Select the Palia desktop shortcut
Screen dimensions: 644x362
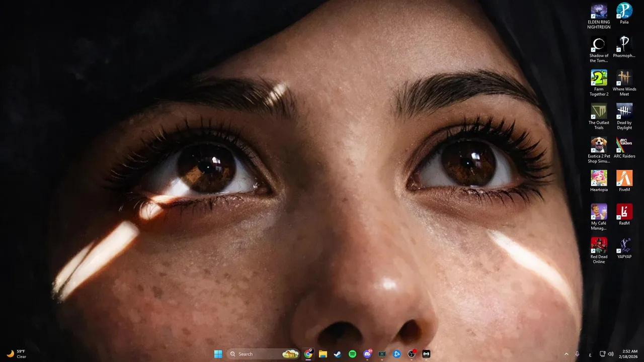(x=624, y=14)
